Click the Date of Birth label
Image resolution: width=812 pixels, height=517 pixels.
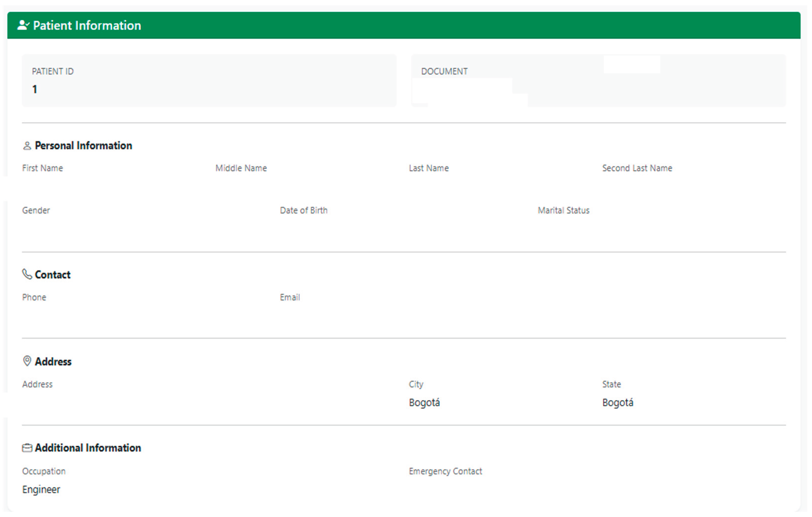pyautogui.click(x=303, y=211)
